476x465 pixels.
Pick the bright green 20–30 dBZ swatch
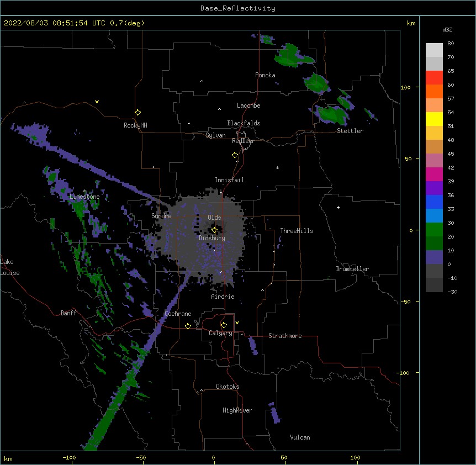coord(434,230)
